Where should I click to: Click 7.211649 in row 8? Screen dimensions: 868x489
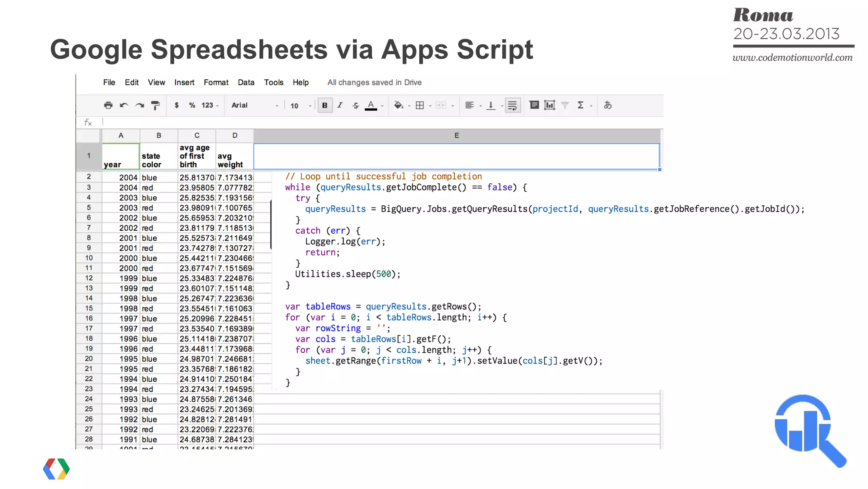click(x=235, y=238)
